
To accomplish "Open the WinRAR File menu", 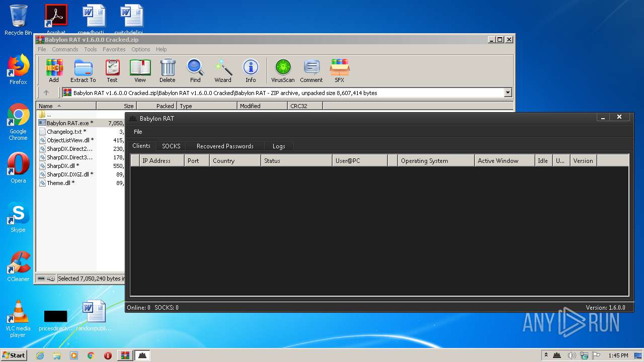I will click(x=42, y=49).
